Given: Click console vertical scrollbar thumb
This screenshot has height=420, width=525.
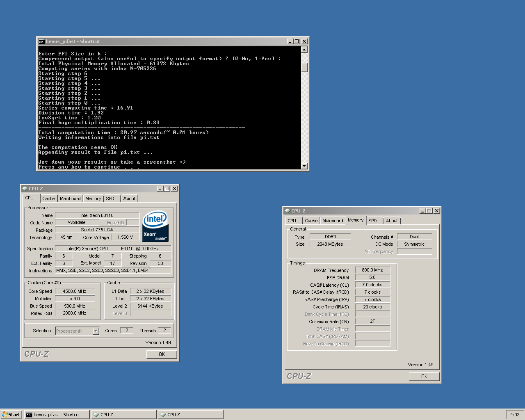Looking at the screenshot, I should (x=304, y=68).
